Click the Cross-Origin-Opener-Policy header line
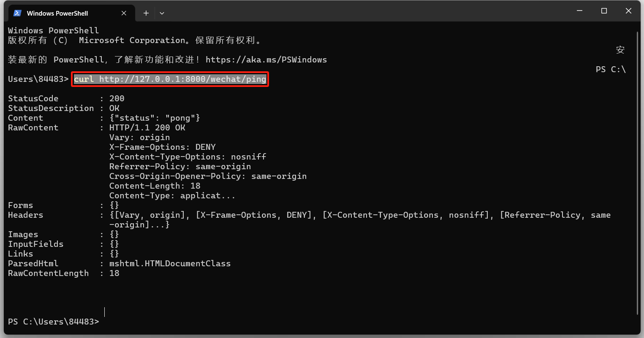This screenshot has height=338, width=644. point(208,176)
